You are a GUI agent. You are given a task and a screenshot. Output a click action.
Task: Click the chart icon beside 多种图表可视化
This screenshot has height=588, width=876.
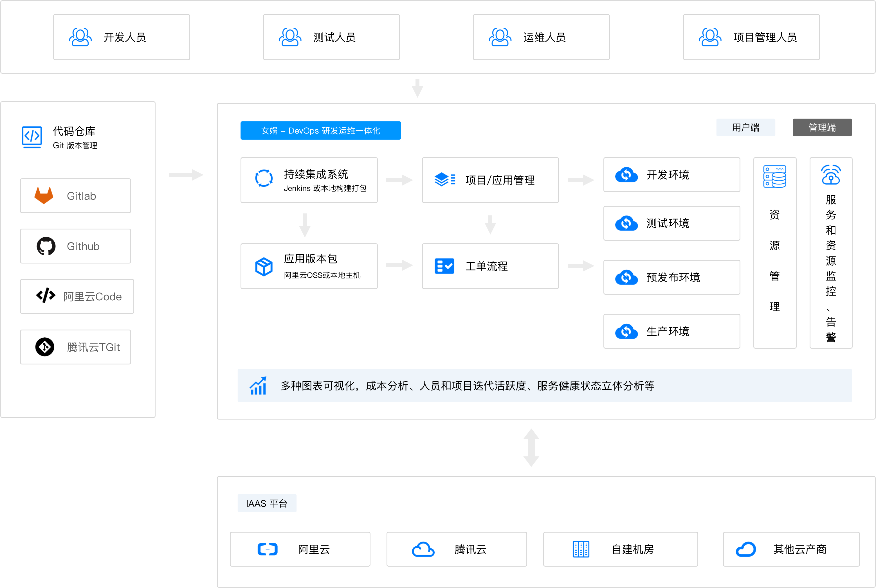(259, 386)
